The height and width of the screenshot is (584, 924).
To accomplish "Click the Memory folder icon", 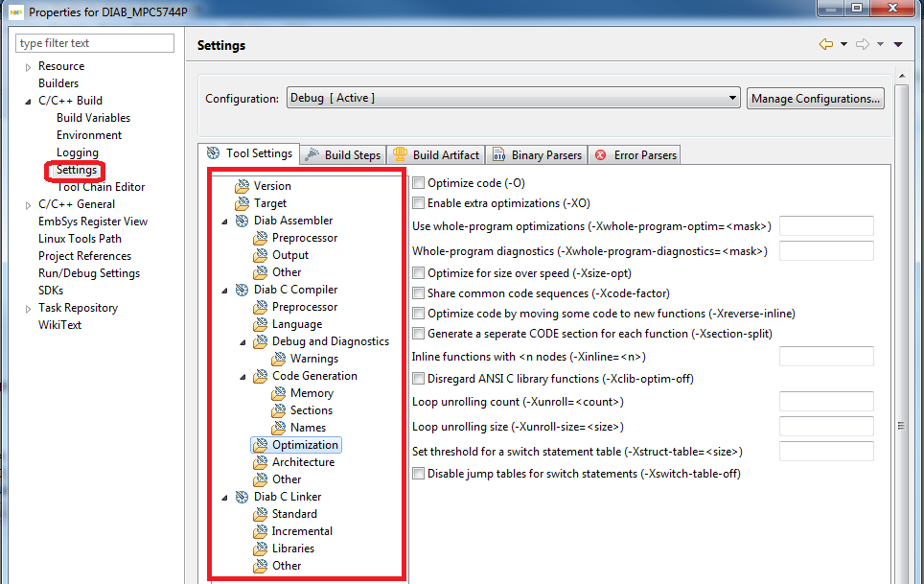I will click(279, 393).
